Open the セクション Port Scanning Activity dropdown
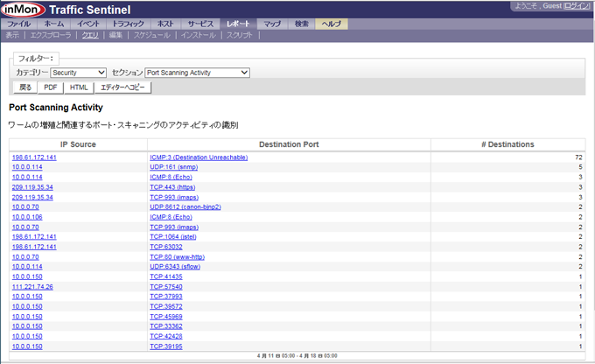The height and width of the screenshot is (364, 595). (x=198, y=73)
